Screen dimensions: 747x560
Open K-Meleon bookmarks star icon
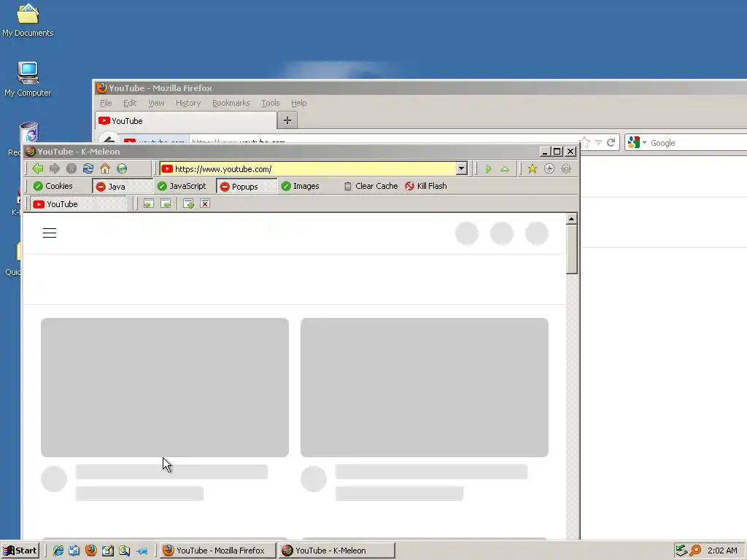532,168
